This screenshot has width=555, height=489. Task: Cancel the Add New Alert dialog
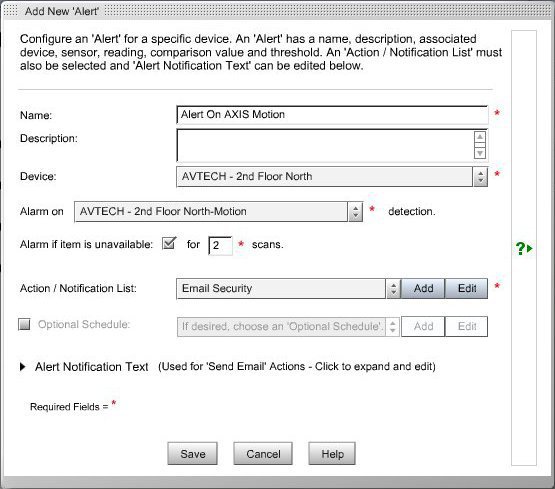tap(263, 454)
